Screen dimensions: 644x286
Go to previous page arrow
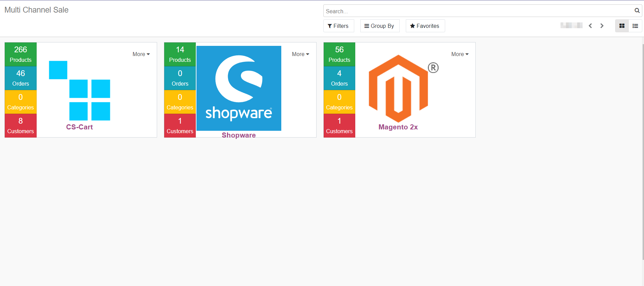click(x=590, y=26)
